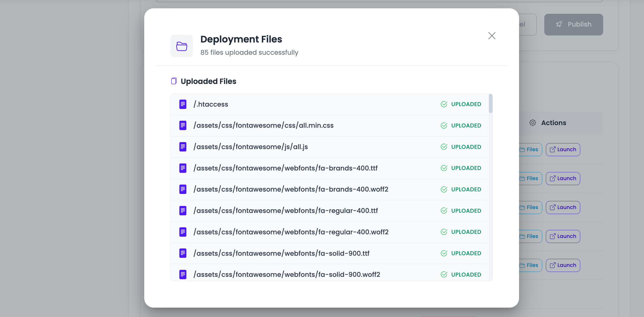
Task: Click the Publish button in background page
Action: click(573, 25)
